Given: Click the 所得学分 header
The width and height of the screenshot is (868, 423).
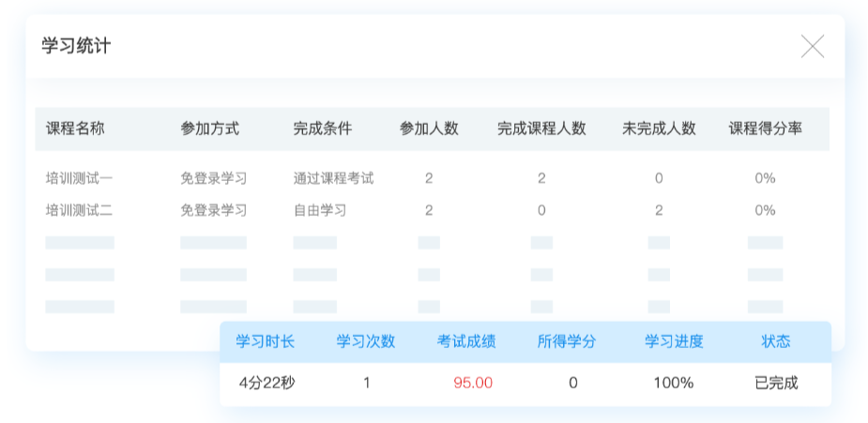Looking at the screenshot, I should (x=566, y=341).
